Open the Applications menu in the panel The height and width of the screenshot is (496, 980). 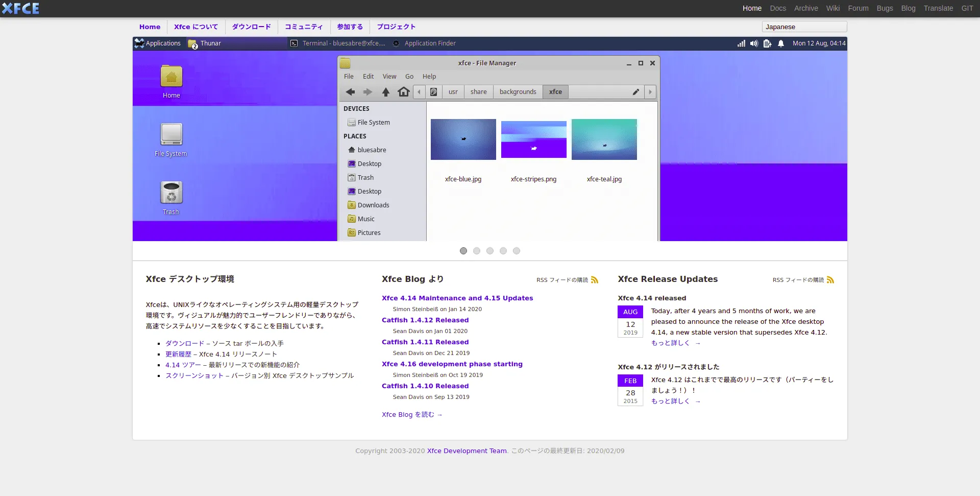[x=158, y=43]
